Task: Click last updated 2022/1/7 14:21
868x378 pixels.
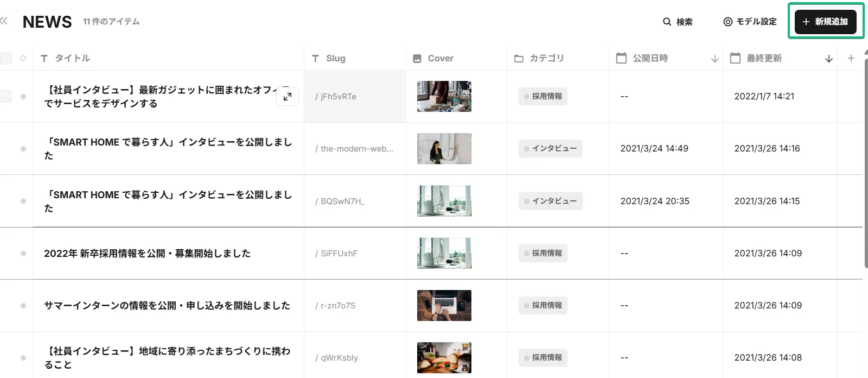Action: coord(764,96)
